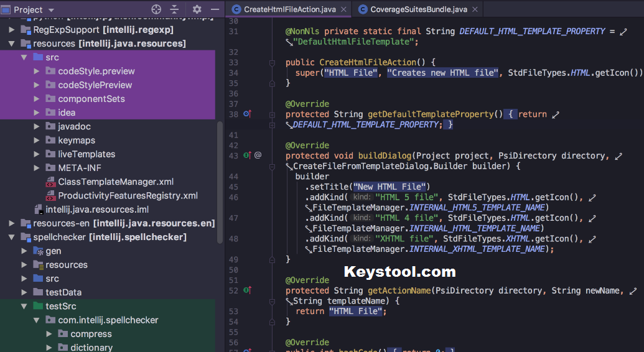644x352 pixels.
Task: Expand the resources folder under spellchecker
Action: click(24, 264)
